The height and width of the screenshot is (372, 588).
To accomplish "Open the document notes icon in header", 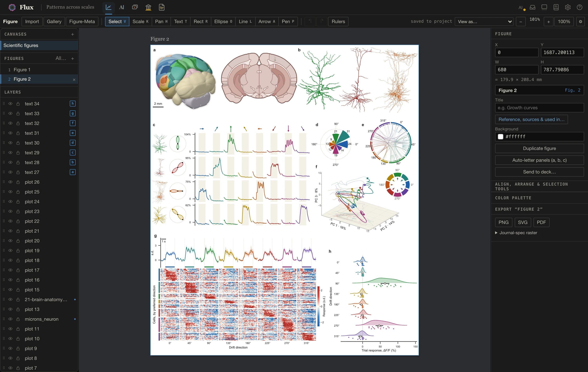I will [x=162, y=7].
